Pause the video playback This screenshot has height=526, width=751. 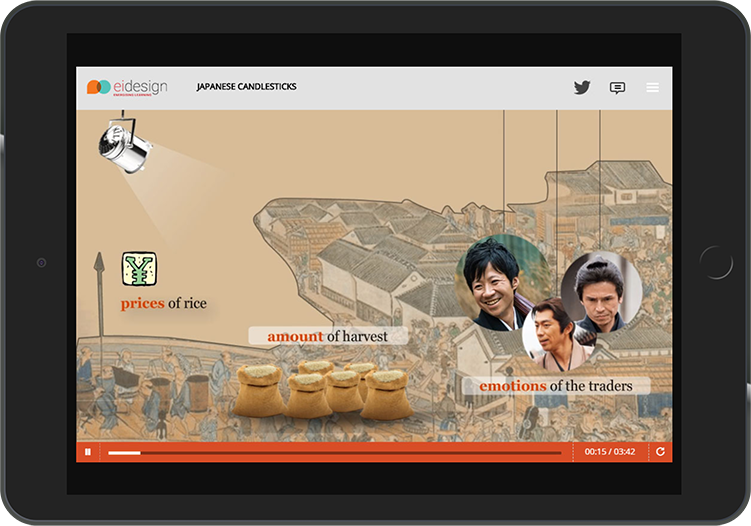tap(88, 452)
